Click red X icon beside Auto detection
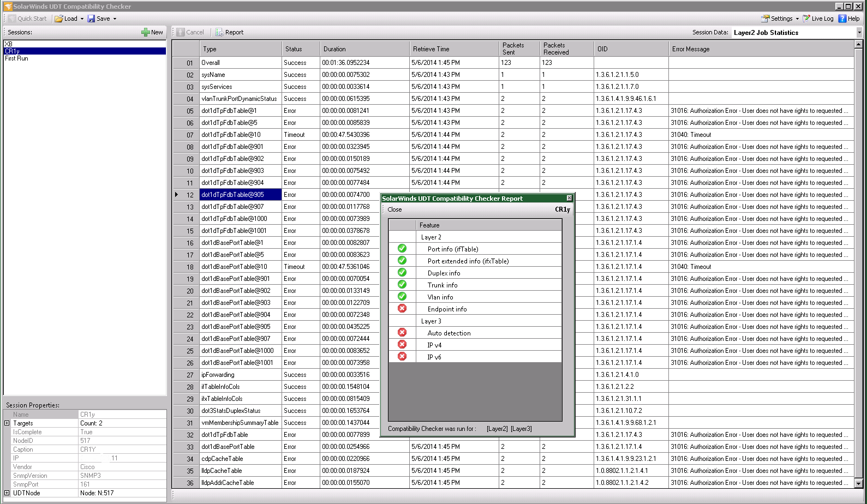 point(402,332)
